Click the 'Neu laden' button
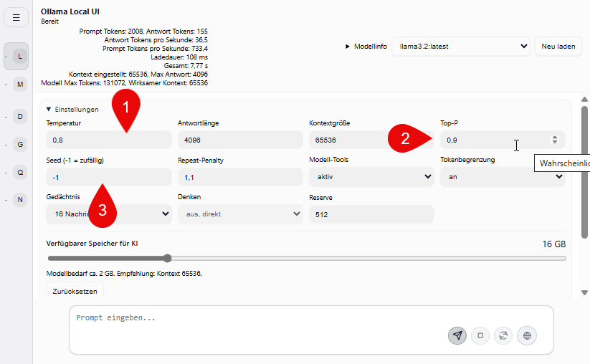The image size is (590, 364). 558,46
